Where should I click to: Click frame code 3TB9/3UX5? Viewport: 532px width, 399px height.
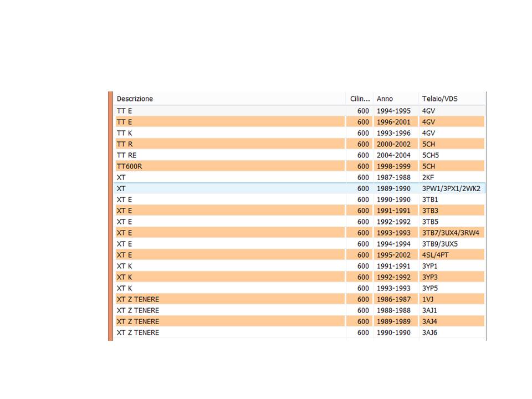click(x=439, y=244)
